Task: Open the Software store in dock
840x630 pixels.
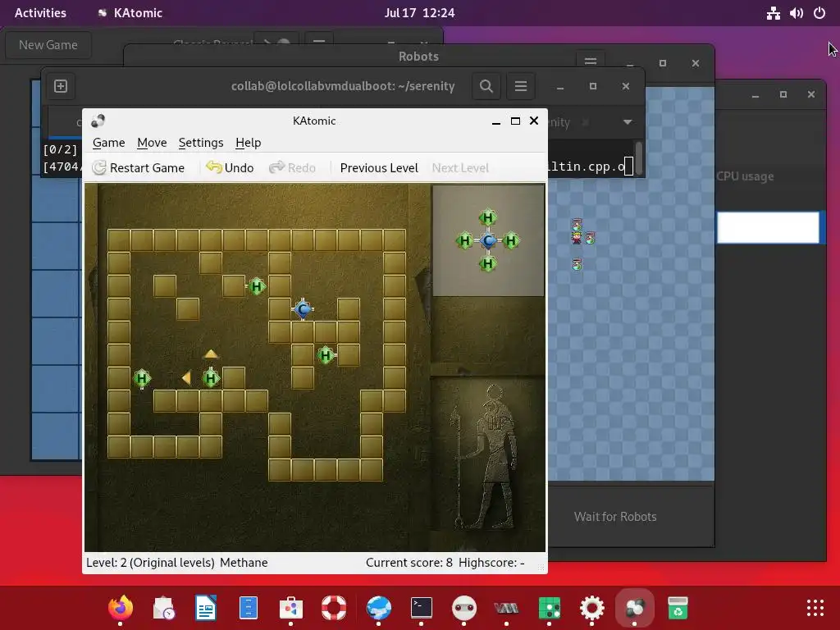Action: [291, 608]
